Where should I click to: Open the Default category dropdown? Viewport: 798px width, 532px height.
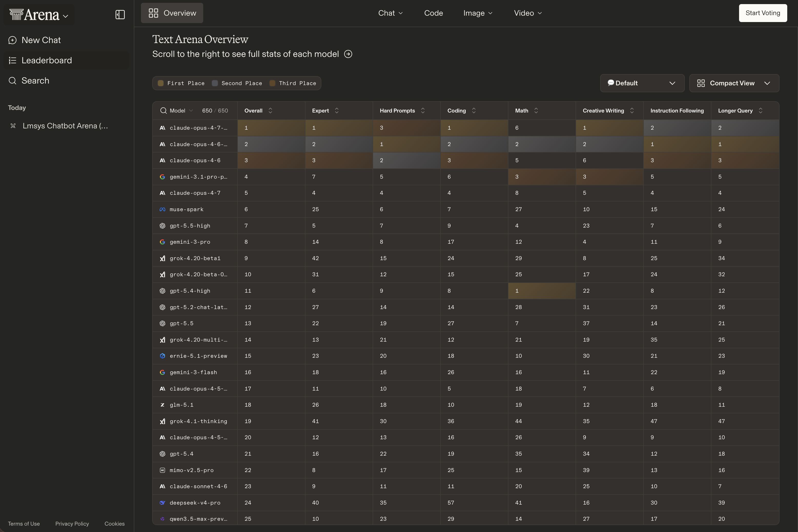(x=642, y=83)
